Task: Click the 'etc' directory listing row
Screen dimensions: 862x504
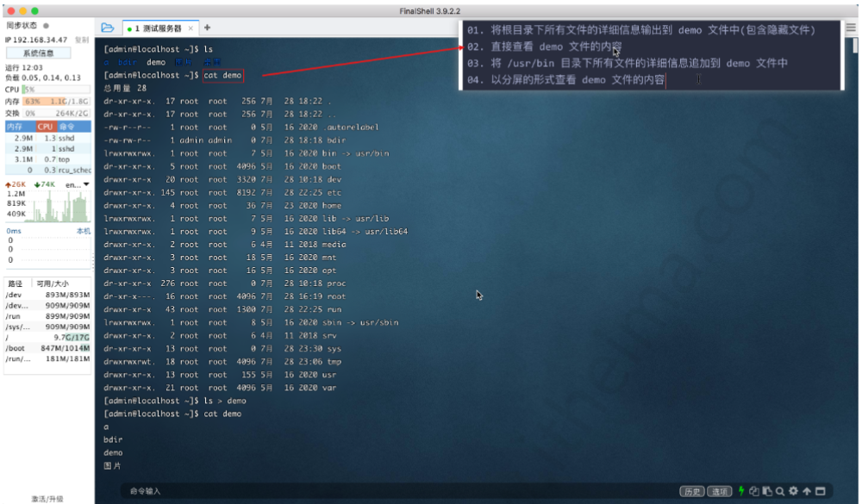Action: tap(222, 193)
